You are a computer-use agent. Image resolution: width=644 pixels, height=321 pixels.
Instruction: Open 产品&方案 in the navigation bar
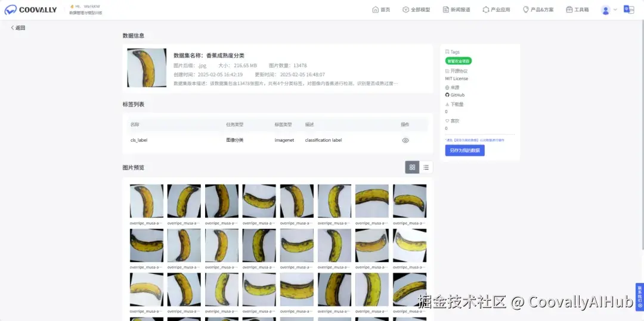point(538,10)
